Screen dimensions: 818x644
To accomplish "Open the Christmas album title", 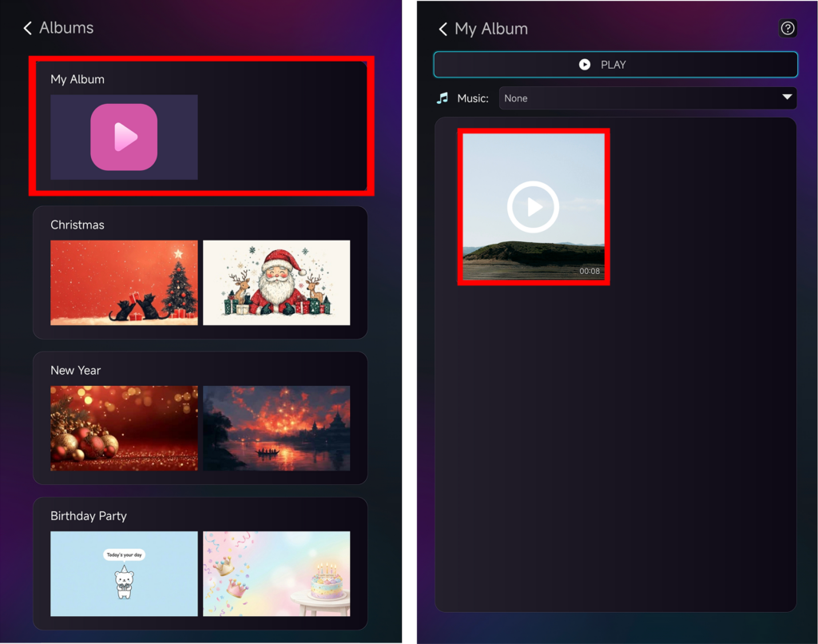I will pyautogui.click(x=77, y=225).
